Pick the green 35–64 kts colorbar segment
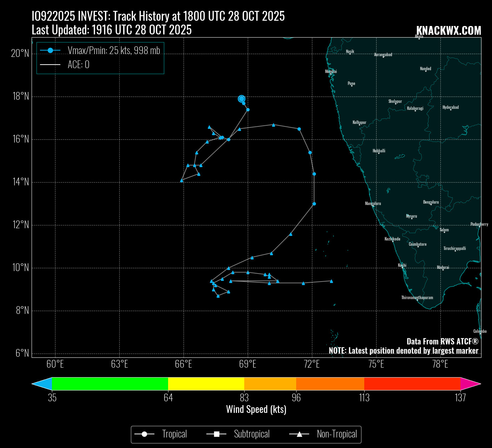Image resolution: width=492 pixels, height=448 pixels. click(x=110, y=384)
